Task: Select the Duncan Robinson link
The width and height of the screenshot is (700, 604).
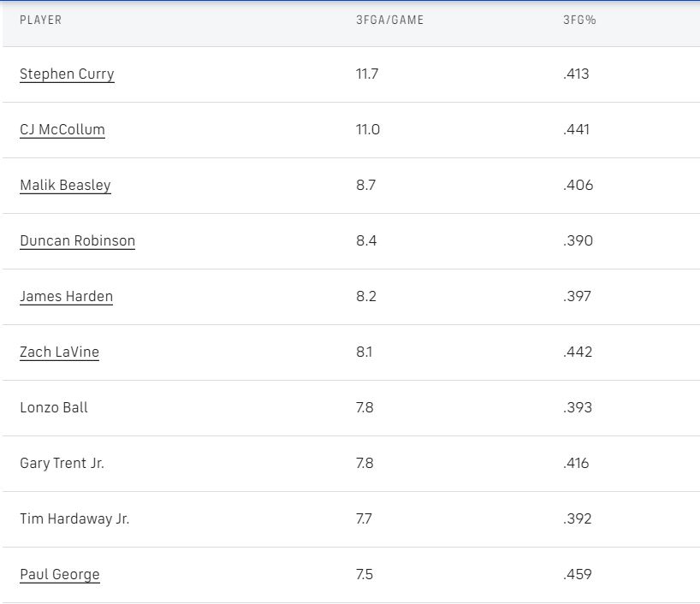Action: (77, 241)
